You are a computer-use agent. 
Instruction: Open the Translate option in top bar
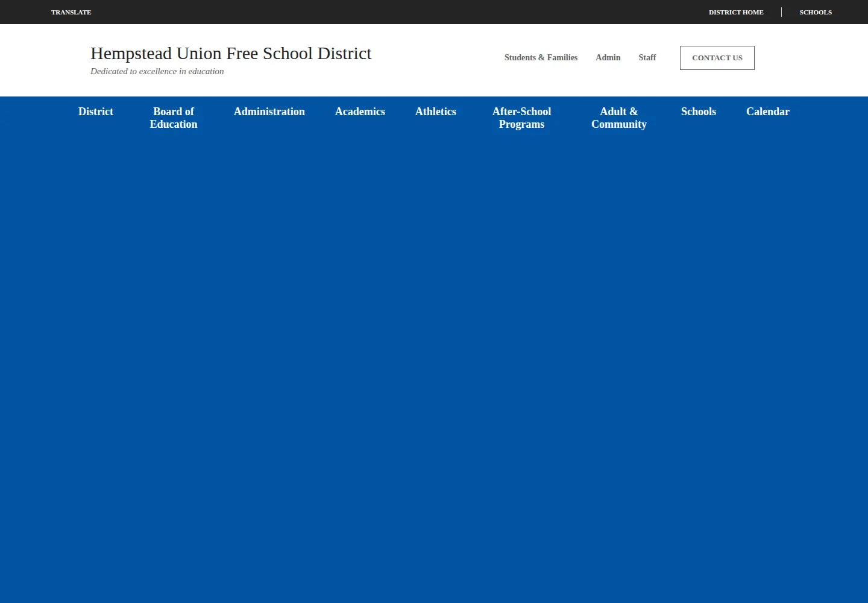[x=71, y=12]
